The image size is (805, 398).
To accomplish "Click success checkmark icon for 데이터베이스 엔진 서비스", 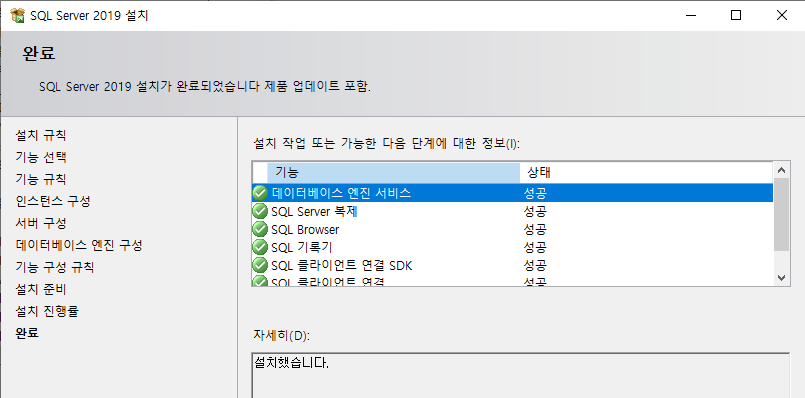I will (260, 193).
